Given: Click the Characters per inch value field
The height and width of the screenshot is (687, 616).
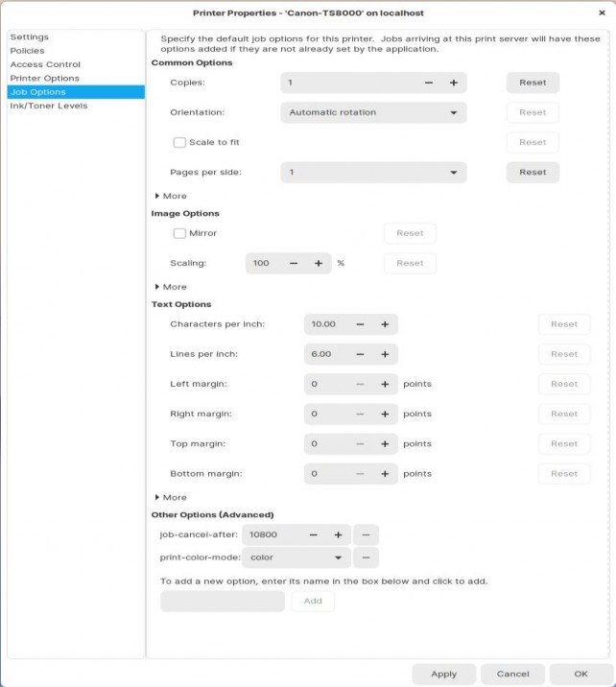Looking at the screenshot, I should pos(326,324).
